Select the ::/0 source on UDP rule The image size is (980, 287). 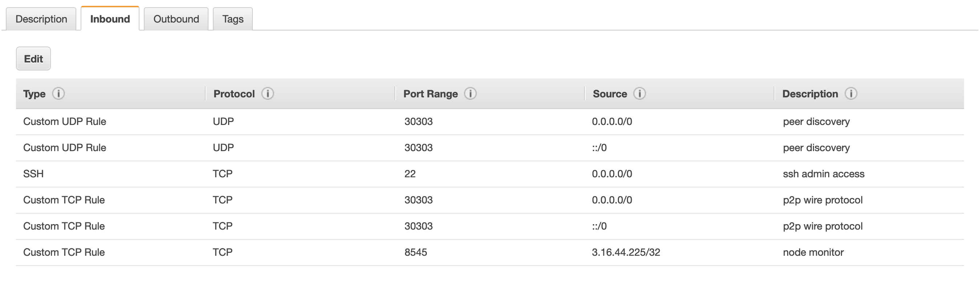pos(599,148)
